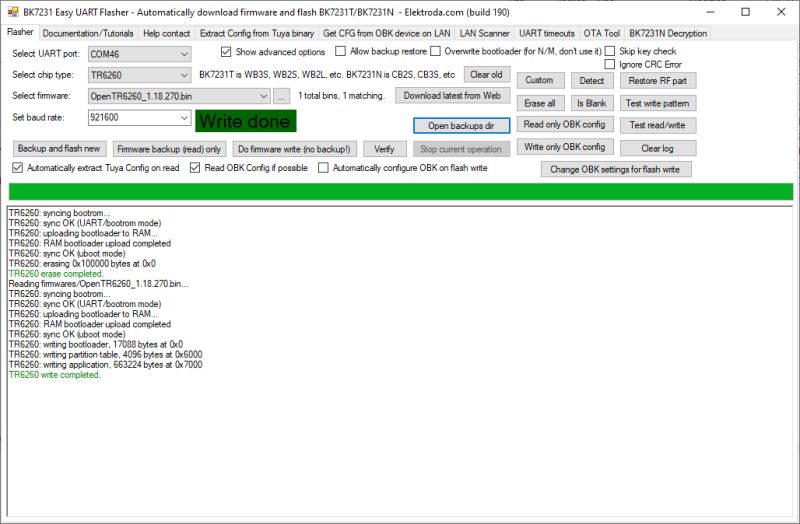Open Get CFG from OBK device on LAN tab
Image resolution: width=800 pixels, height=524 pixels.
pos(387,33)
